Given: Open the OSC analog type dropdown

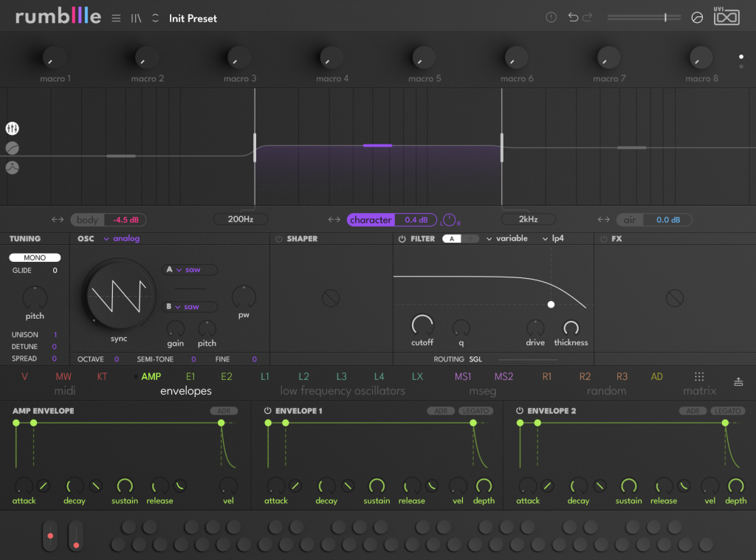Looking at the screenshot, I should (x=122, y=238).
